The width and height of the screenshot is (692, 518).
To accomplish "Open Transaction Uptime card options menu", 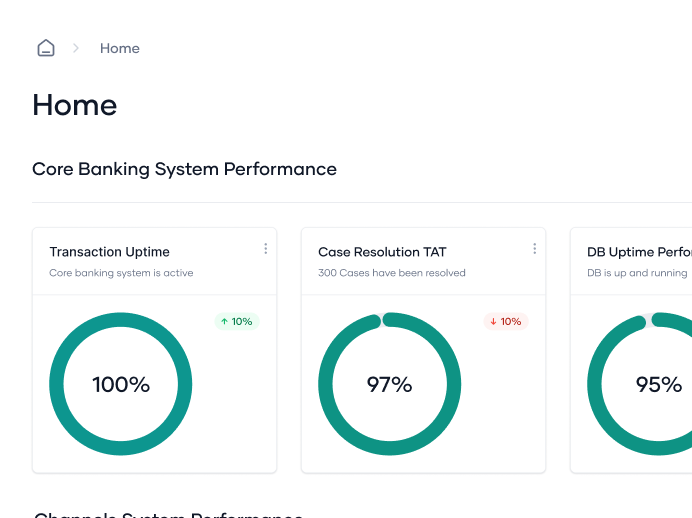I will coord(265,249).
